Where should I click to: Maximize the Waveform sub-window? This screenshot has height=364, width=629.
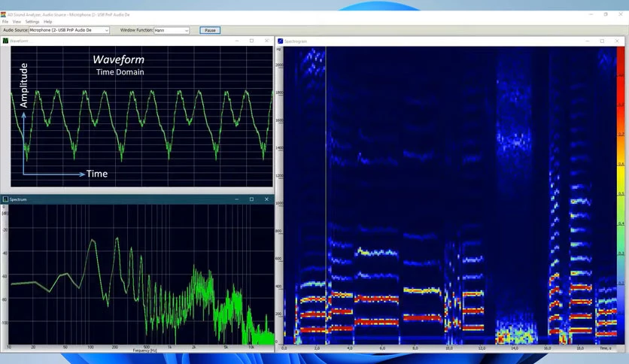pos(251,41)
